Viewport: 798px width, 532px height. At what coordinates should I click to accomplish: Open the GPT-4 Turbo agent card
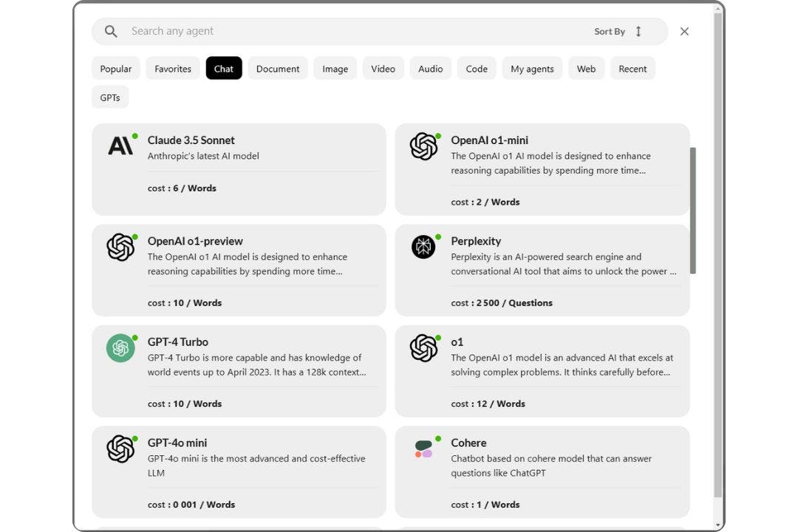239,369
